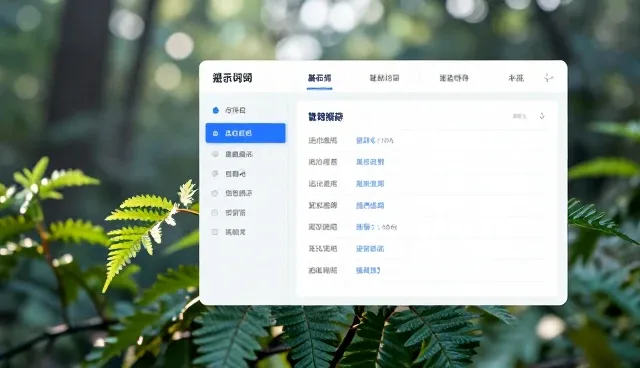Open the blue link in the third settings row
This screenshot has height=368, width=640.
370,184
